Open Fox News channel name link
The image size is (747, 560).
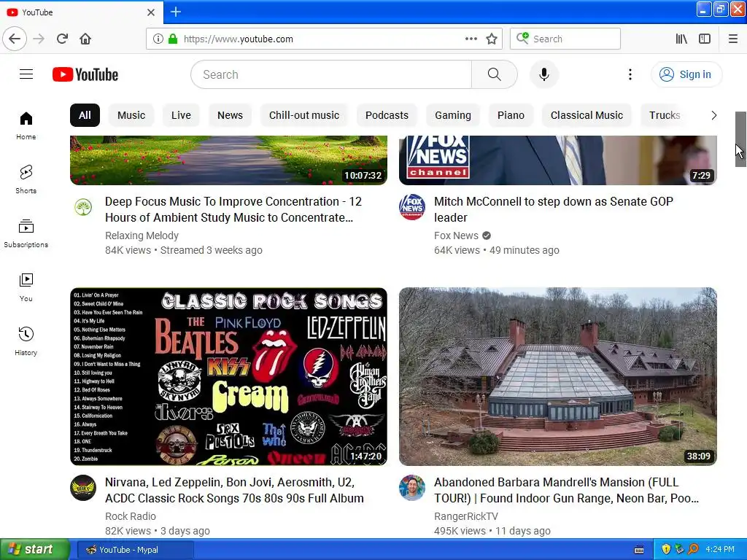456,236
